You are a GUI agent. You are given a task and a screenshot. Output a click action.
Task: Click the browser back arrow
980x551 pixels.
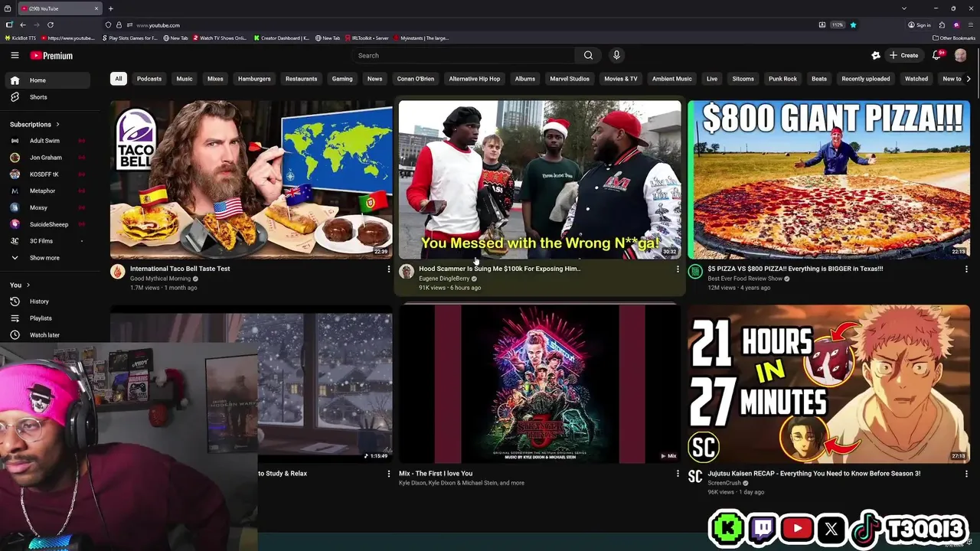tap(23, 24)
